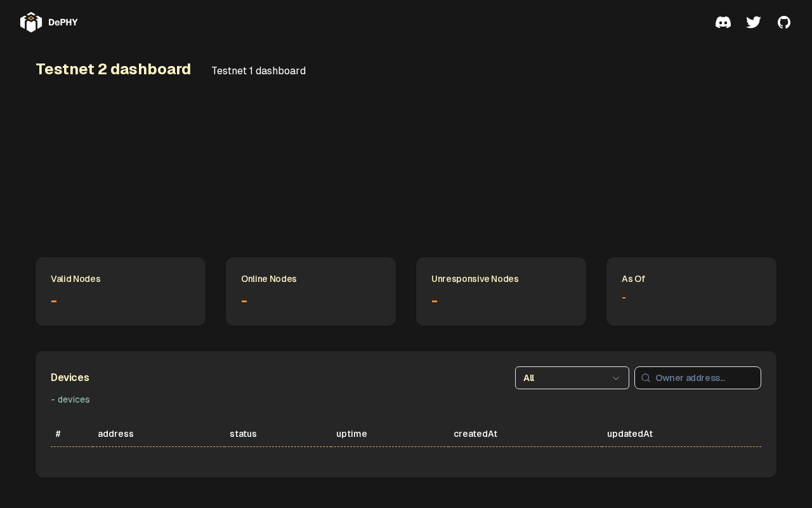812x508 pixels.
Task: Open the Discord icon link
Action: click(723, 22)
